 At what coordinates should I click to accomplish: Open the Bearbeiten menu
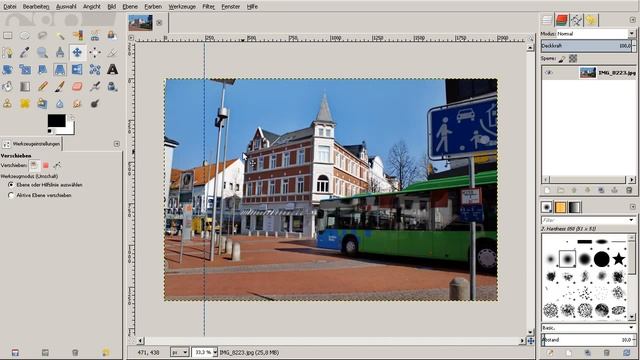tap(36, 7)
